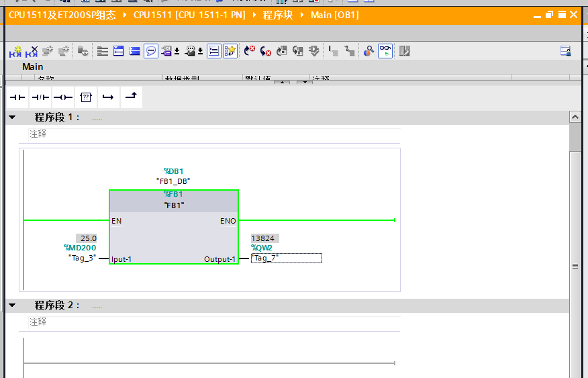Click the "Tag_3" input operand

[x=82, y=258]
